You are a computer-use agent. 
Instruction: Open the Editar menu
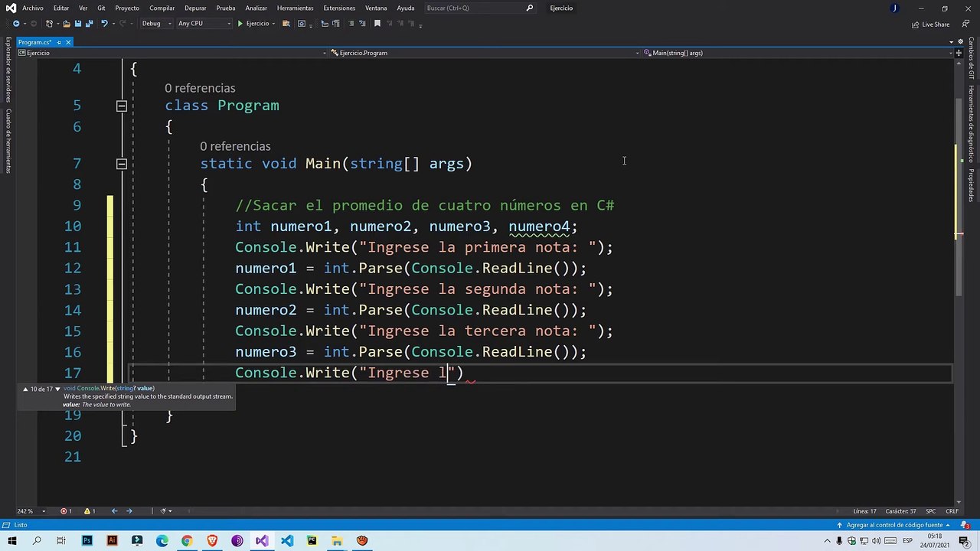61,8
